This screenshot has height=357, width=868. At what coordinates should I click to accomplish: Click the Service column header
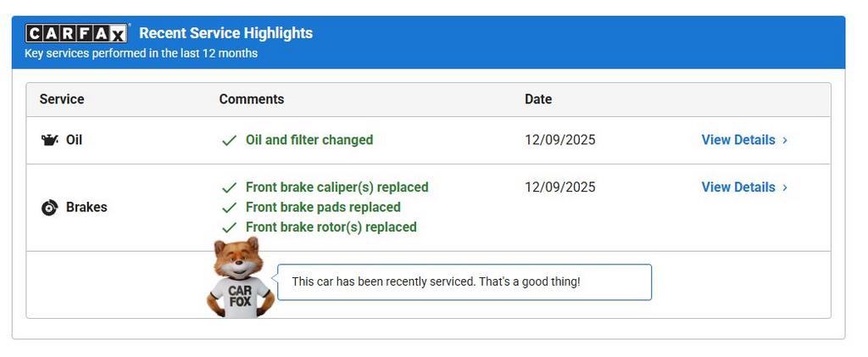point(62,99)
